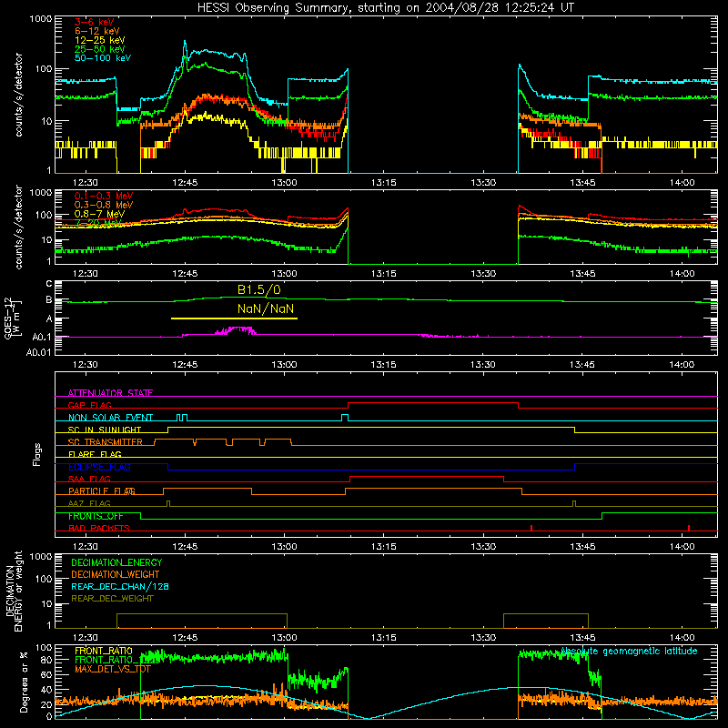Screen dimensions: 728x728
Task: Click the green 25-50 keV legend label
Action: 100,49
